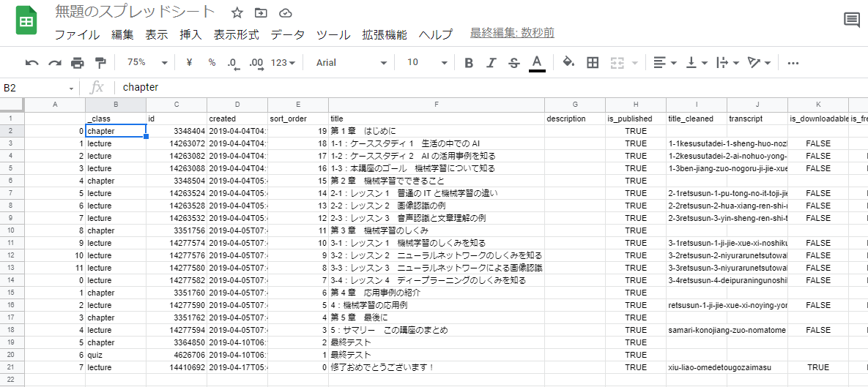Click the cell with id 14410692

point(177,367)
